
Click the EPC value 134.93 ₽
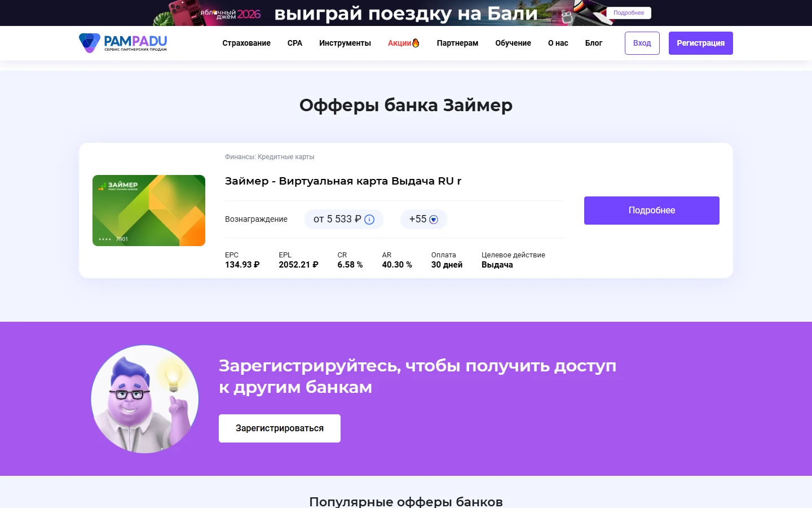click(x=242, y=265)
